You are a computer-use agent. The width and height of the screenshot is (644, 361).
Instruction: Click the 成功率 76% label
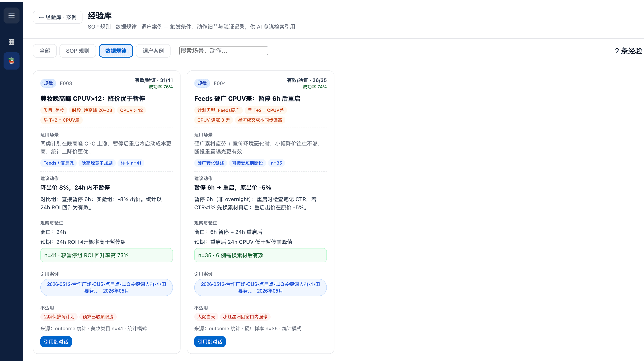pyautogui.click(x=161, y=87)
